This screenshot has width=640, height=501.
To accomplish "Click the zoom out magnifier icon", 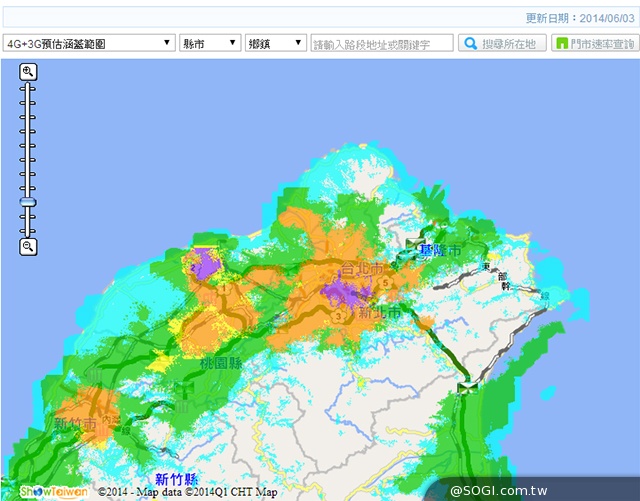I will point(28,246).
